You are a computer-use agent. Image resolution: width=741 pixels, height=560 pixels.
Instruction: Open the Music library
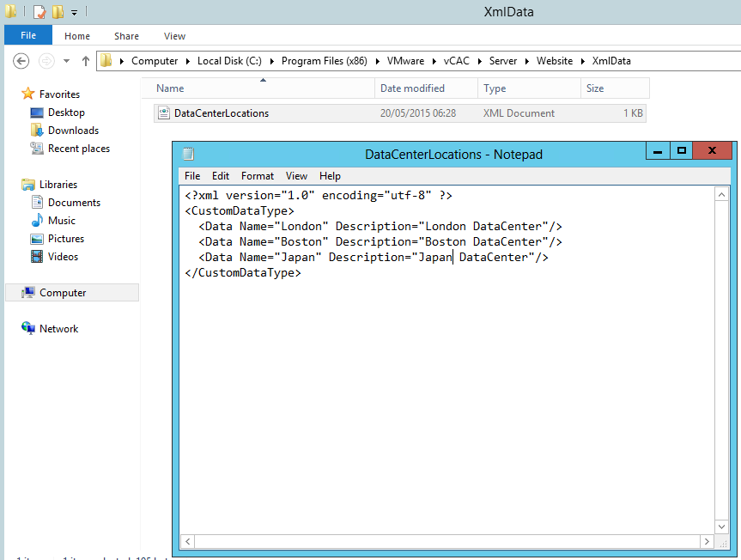click(x=62, y=221)
